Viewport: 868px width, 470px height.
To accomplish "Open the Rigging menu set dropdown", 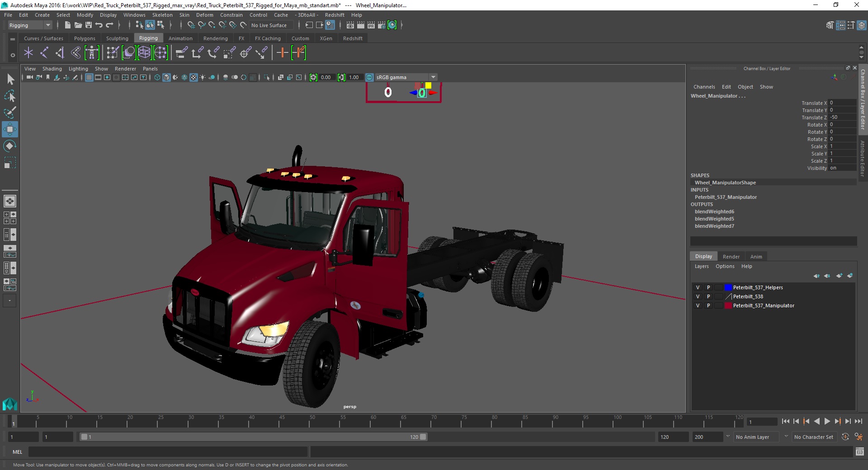I will (x=30, y=25).
